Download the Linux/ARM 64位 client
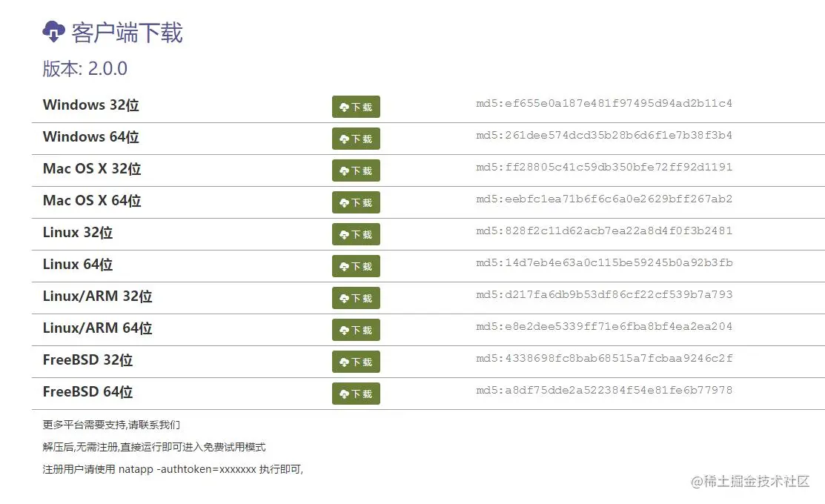 point(356,330)
